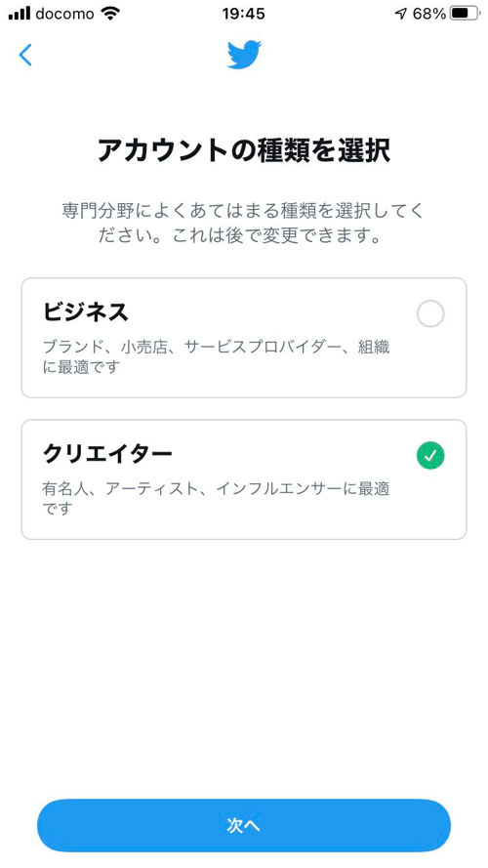The height and width of the screenshot is (868, 488).
Task: Tap the クリエイター title text
Action: 107,454
